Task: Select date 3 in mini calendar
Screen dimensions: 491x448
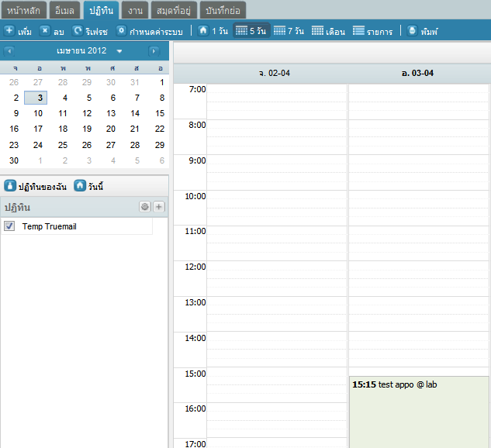Action: [36, 98]
